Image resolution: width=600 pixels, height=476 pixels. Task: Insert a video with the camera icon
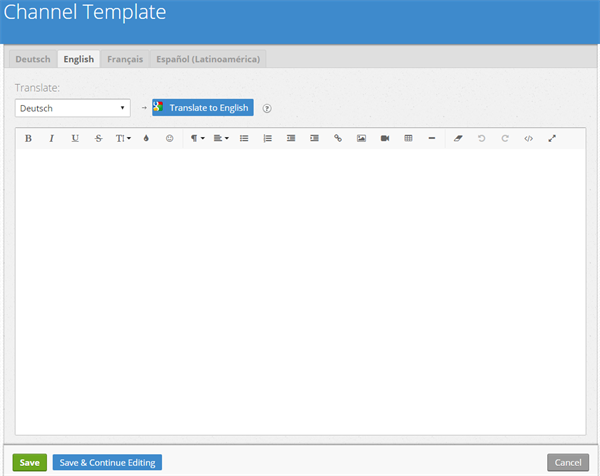tap(385, 138)
